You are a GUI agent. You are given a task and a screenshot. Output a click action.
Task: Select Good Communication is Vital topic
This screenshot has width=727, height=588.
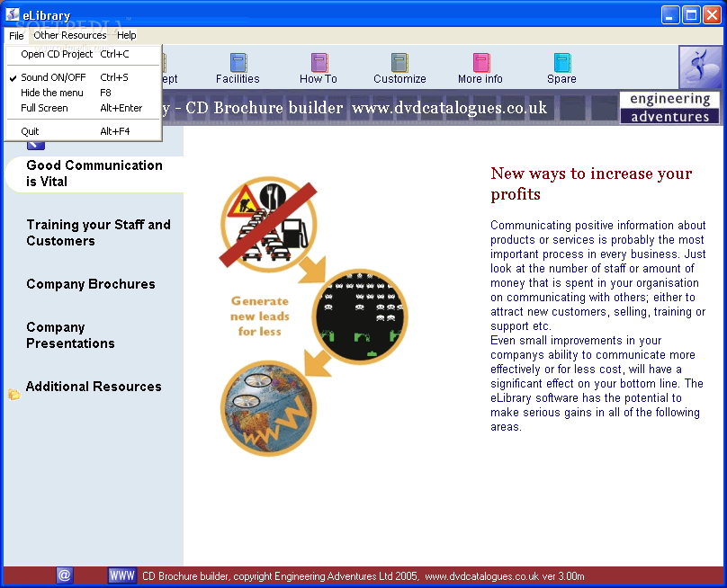tap(94, 174)
